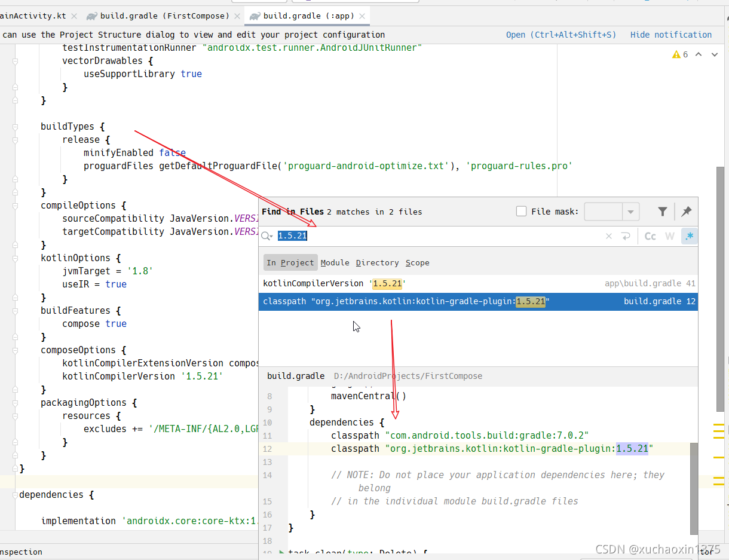This screenshot has width=729, height=560.
Task: Open Project Structure via the Open link
Action: [x=560, y=35]
